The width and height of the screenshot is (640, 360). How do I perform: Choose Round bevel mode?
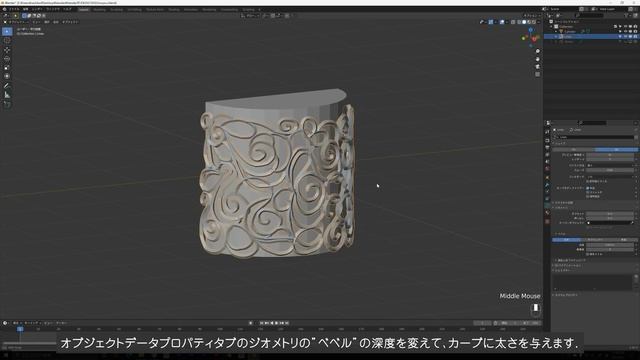click(x=567, y=240)
